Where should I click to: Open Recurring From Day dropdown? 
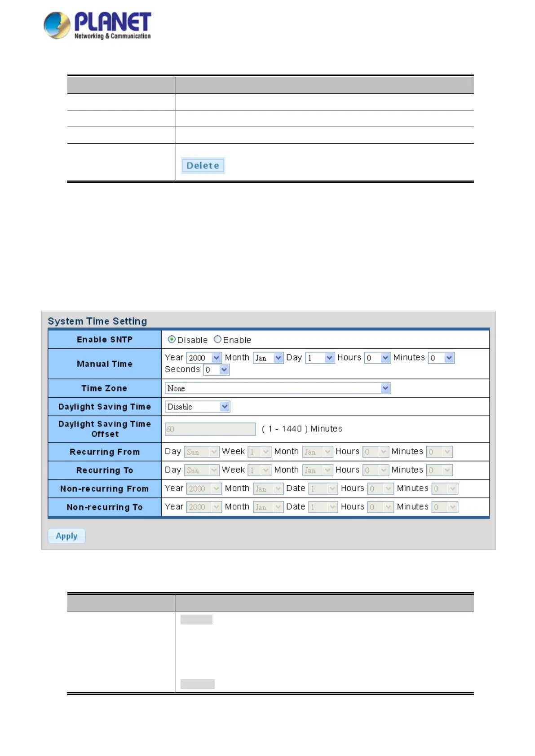[202, 452]
